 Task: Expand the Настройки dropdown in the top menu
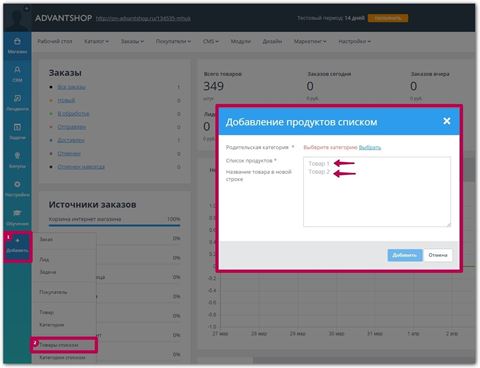pos(354,41)
